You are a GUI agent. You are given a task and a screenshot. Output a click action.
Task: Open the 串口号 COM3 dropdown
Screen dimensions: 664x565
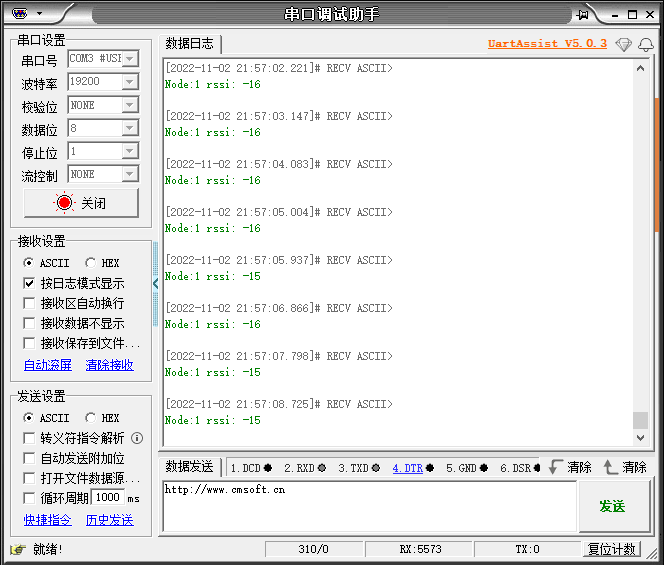[x=130, y=58]
